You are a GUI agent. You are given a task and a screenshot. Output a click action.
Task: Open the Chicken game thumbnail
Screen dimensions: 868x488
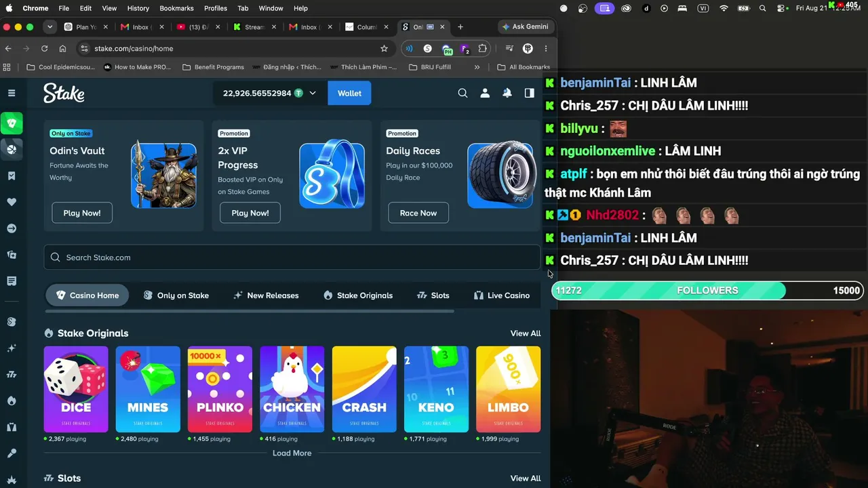coord(292,389)
